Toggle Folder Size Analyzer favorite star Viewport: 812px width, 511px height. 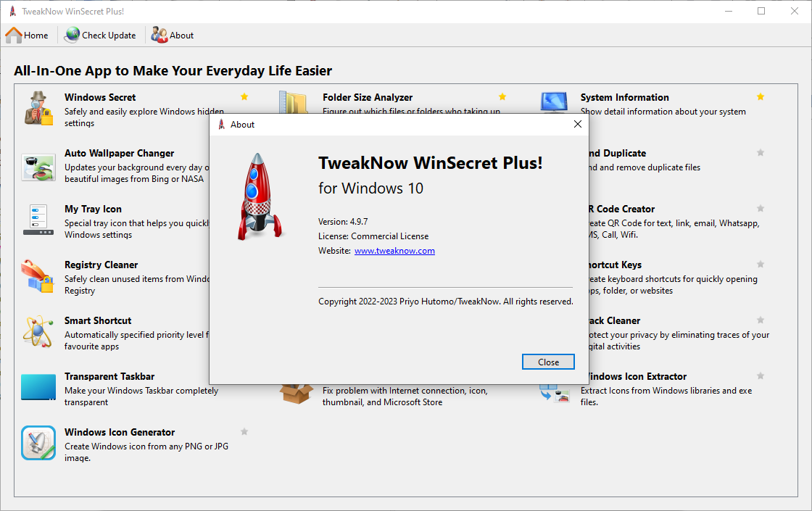coord(502,97)
